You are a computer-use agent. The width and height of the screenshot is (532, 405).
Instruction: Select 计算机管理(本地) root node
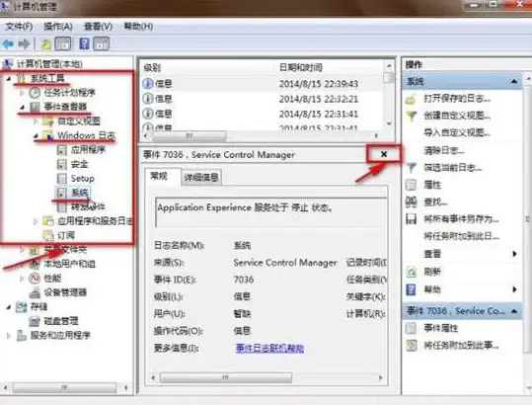tap(49, 64)
